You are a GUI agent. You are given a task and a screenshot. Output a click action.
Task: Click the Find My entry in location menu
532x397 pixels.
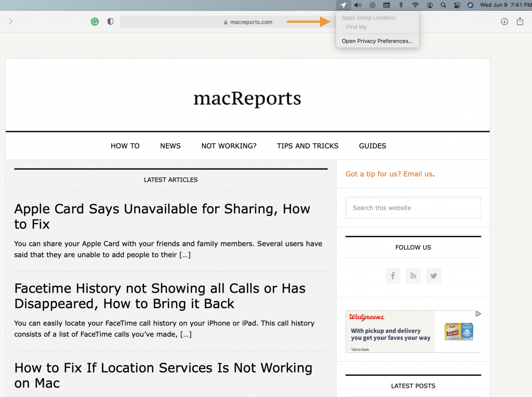356,27
